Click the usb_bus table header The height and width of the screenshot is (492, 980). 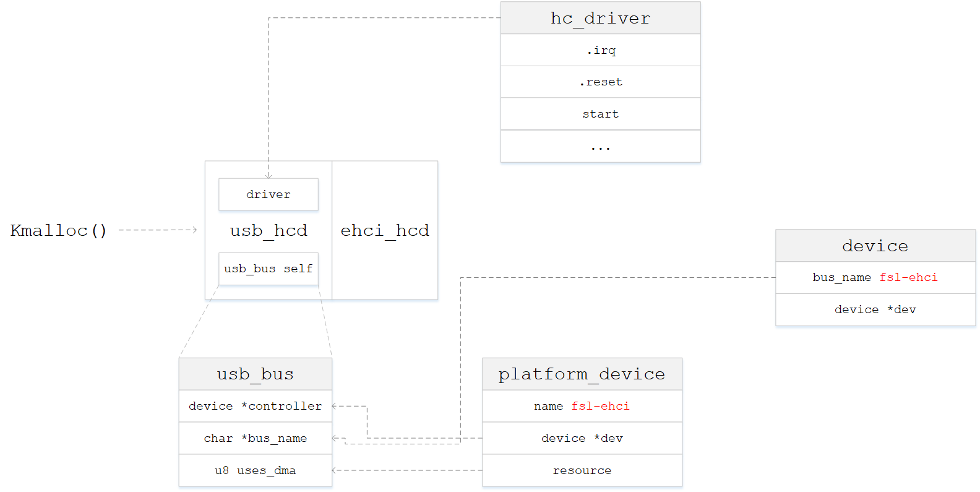(256, 374)
